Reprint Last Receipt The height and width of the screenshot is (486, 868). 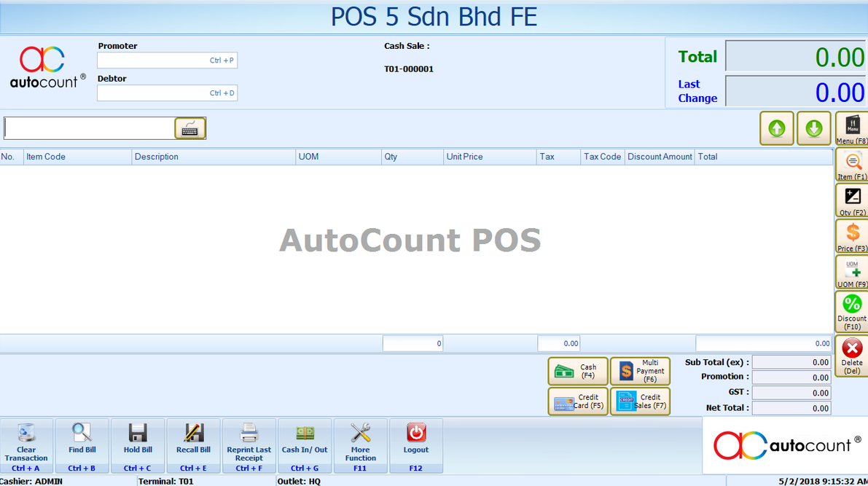click(249, 446)
